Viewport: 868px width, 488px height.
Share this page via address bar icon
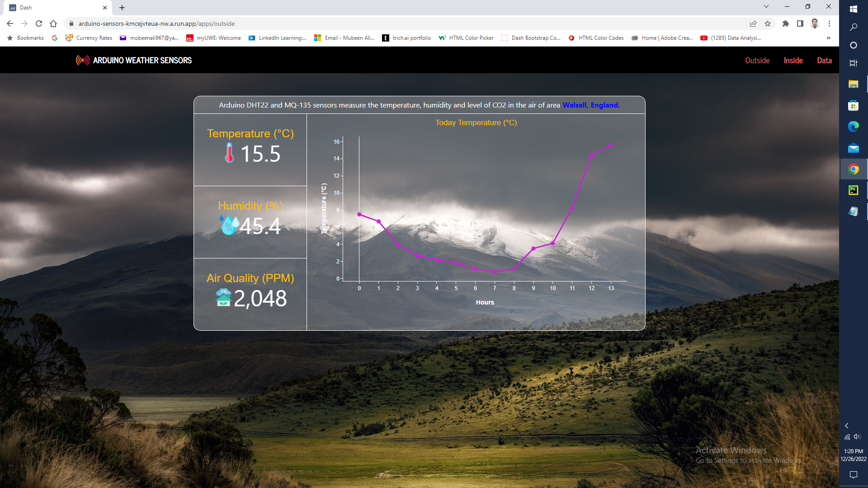click(753, 23)
